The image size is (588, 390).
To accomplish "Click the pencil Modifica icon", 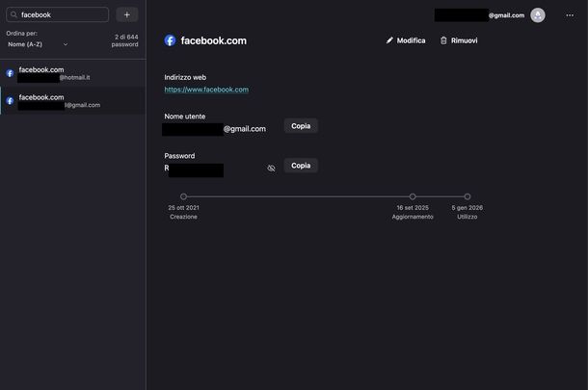I will click(389, 40).
